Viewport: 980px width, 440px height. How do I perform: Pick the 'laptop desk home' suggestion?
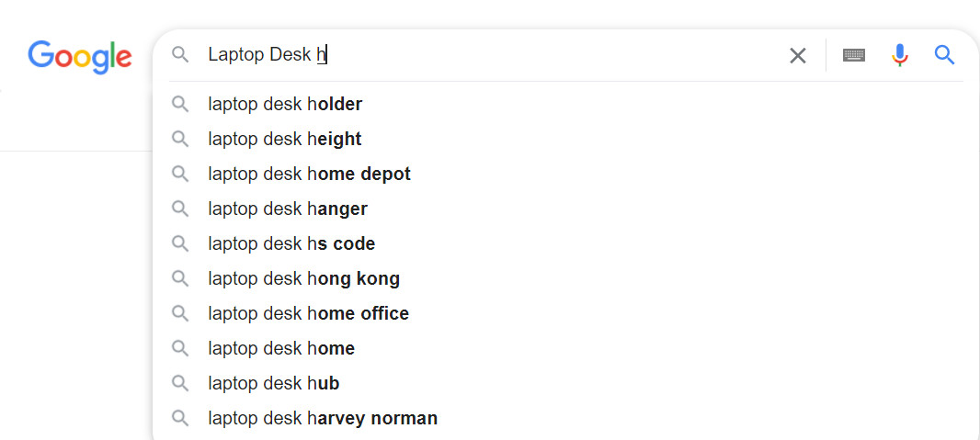(281, 349)
